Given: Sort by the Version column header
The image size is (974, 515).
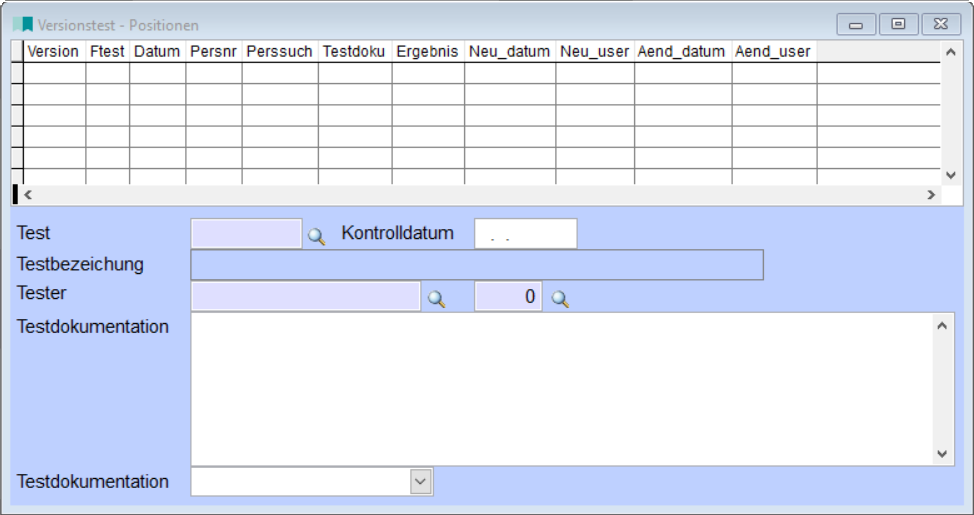Looking at the screenshot, I should click(53, 52).
